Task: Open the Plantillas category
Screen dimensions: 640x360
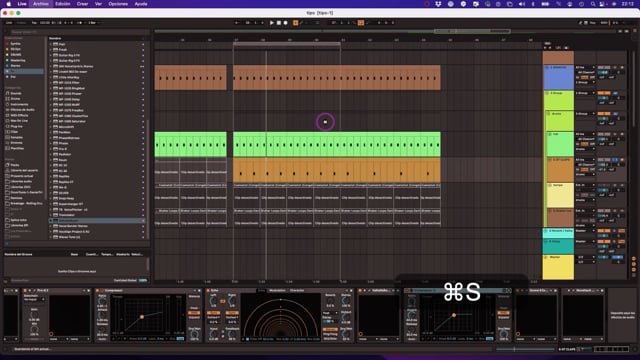Action: click(x=17, y=149)
